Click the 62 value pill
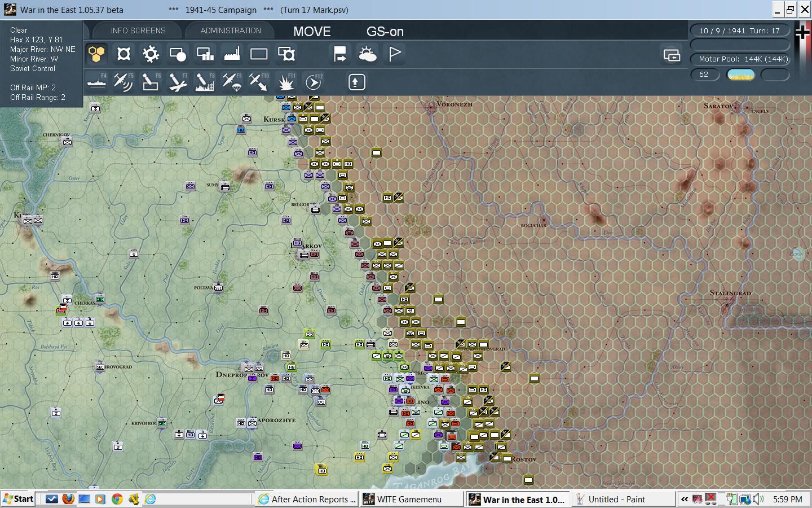Screen dimensions: 812x508 [x=705, y=75]
